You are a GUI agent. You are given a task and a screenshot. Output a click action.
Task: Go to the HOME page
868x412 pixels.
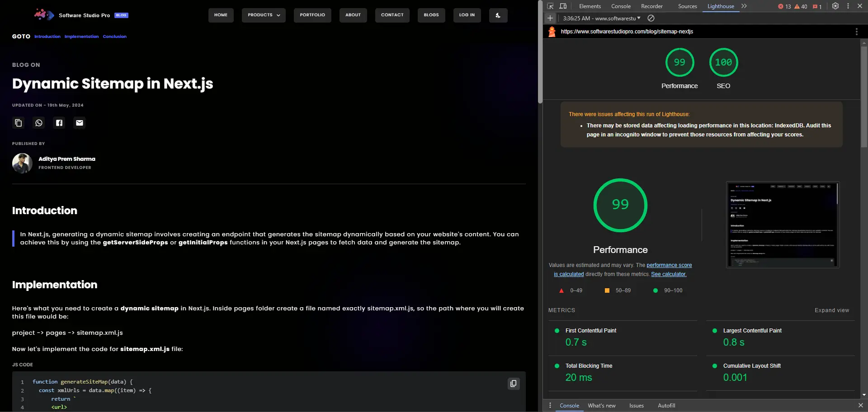pyautogui.click(x=221, y=15)
